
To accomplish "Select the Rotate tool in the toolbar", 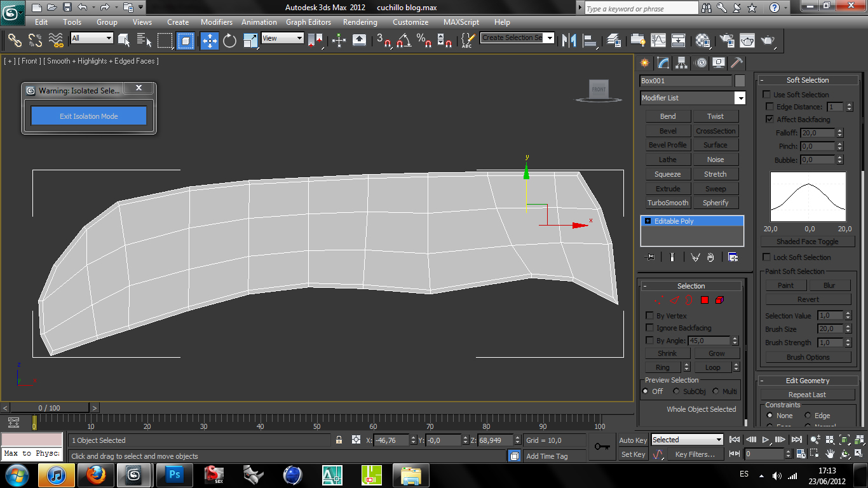I will pyautogui.click(x=229, y=41).
